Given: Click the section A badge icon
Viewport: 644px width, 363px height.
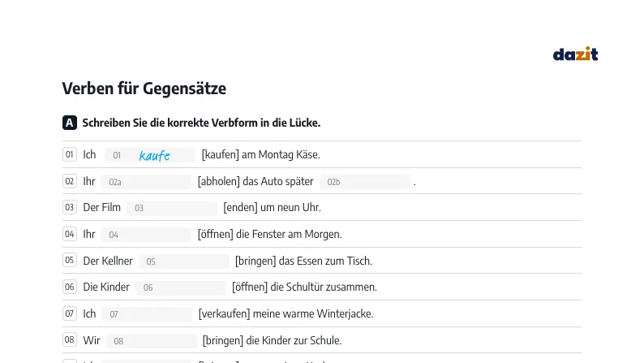Looking at the screenshot, I should pos(70,123).
